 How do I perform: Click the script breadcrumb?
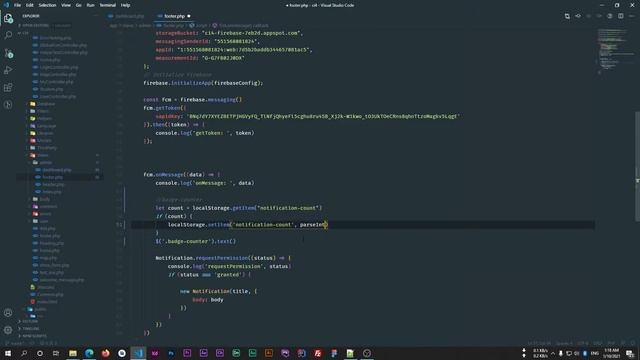198,25
